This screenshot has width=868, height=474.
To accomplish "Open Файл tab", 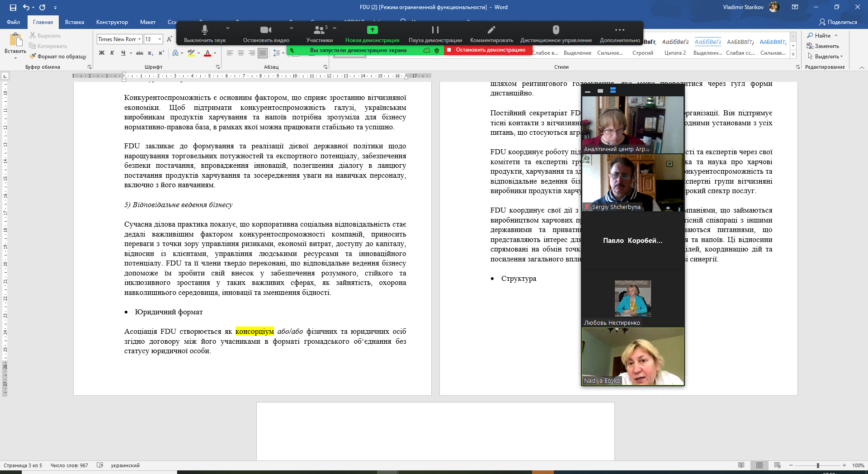I will (x=13, y=22).
